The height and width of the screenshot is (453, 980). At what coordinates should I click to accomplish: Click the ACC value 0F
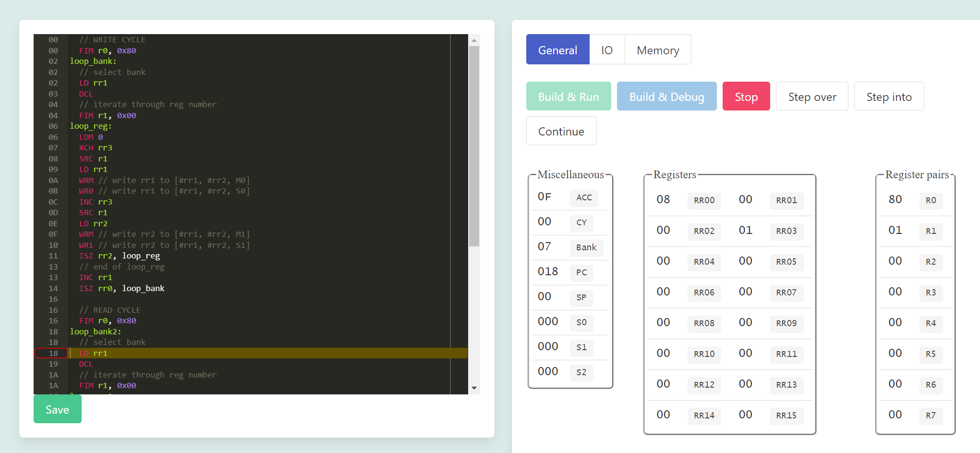click(x=544, y=196)
